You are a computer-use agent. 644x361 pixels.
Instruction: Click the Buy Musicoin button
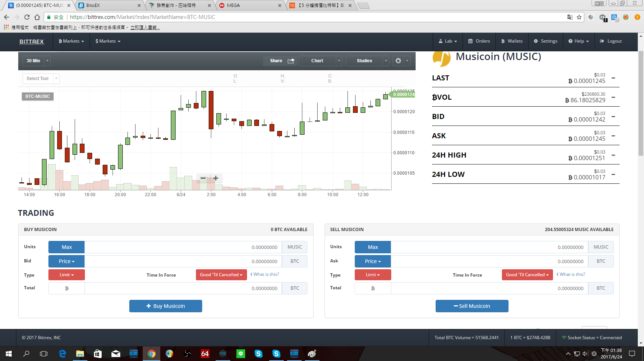pyautogui.click(x=166, y=306)
